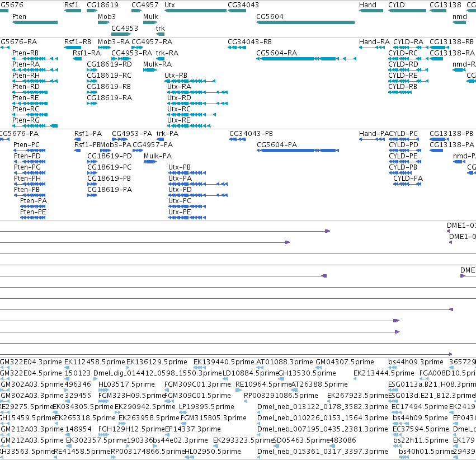Click the Mulk gene label

tap(150, 17)
